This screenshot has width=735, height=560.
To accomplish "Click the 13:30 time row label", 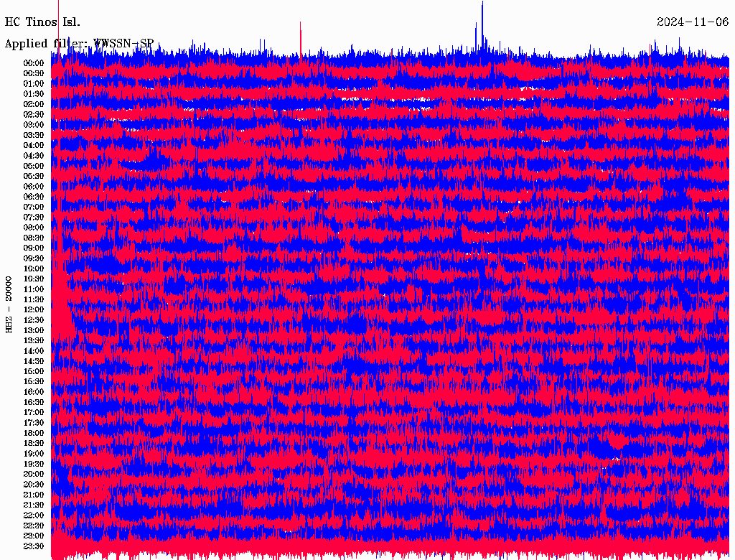I will [34, 340].
